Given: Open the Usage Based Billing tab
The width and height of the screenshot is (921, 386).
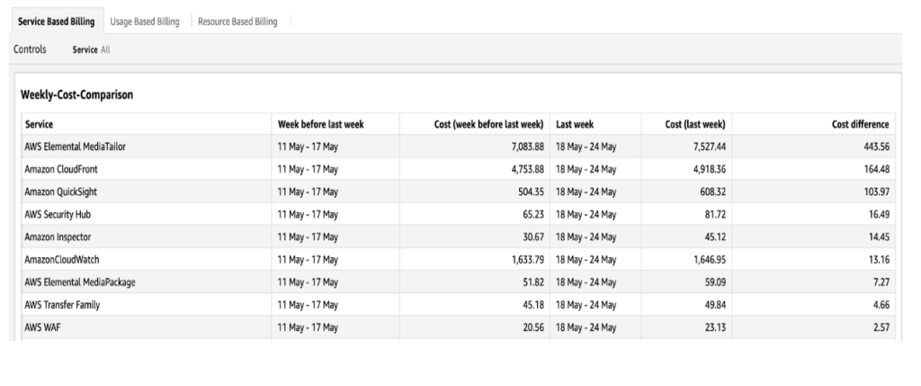Looking at the screenshot, I should tap(145, 22).
